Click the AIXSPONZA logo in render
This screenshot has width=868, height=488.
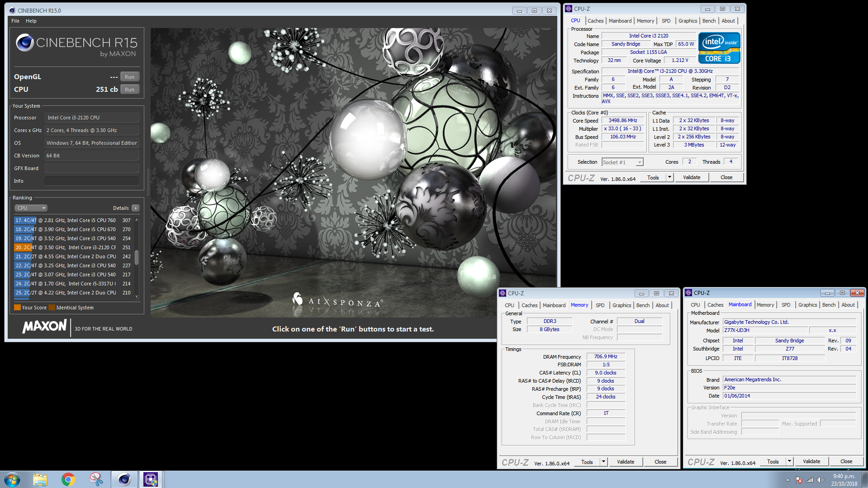(337, 301)
